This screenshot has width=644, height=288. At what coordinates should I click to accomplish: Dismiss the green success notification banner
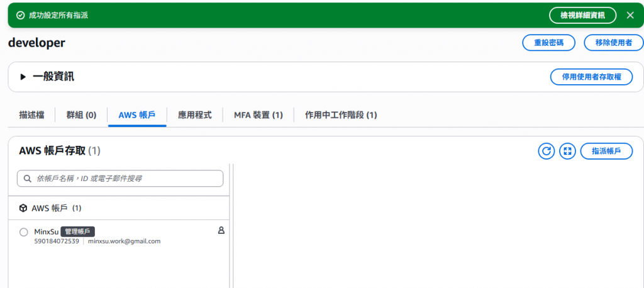pos(630,15)
